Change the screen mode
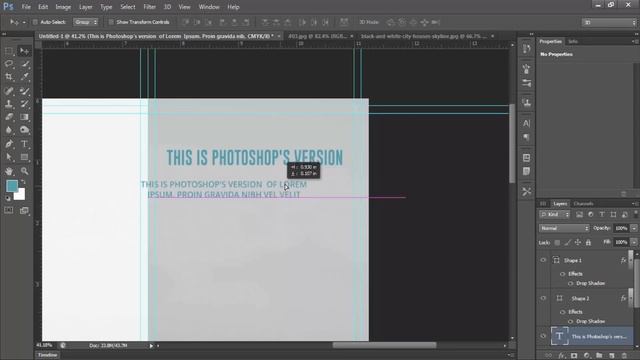This screenshot has height=360, width=640. coord(24,210)
